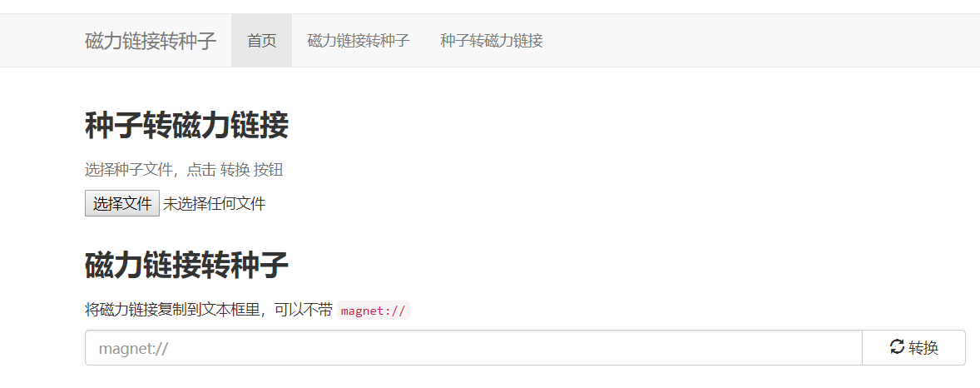
Task: Focus the magnet:// text input field
Action: point(473,348)
